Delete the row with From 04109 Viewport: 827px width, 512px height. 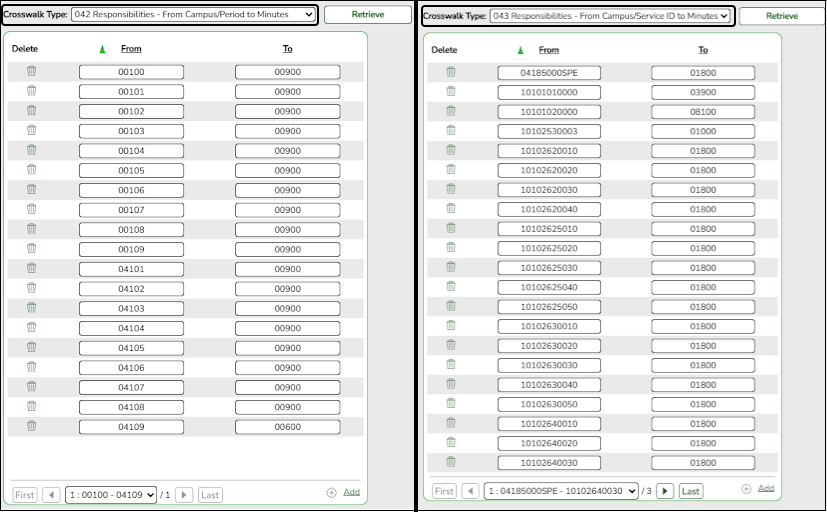[x=32, y=426]
